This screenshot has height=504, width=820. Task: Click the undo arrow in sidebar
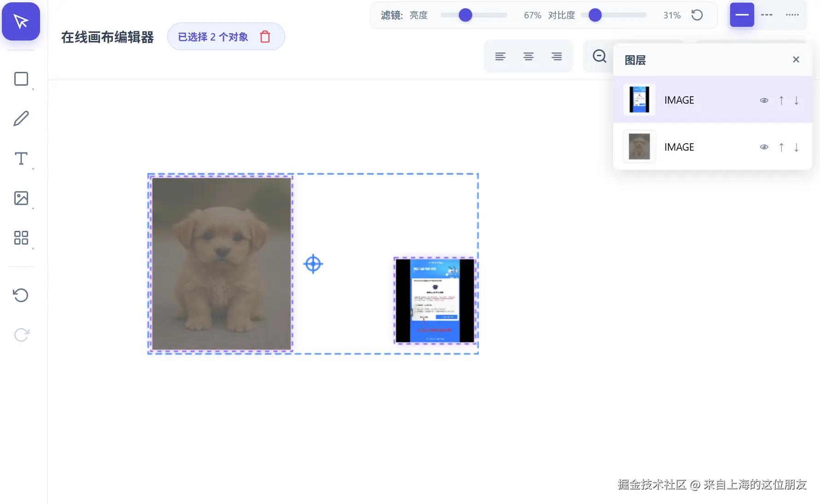point(21,295)
